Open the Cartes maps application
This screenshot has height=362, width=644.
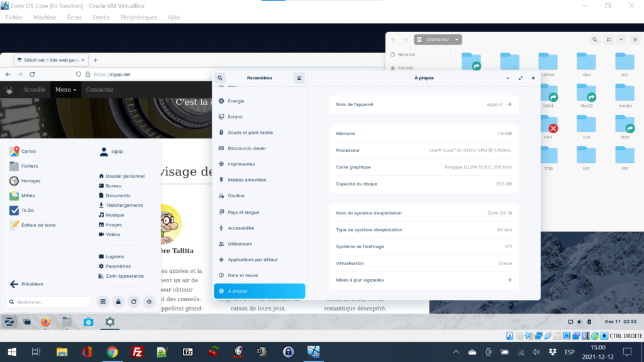pos(28,151)
